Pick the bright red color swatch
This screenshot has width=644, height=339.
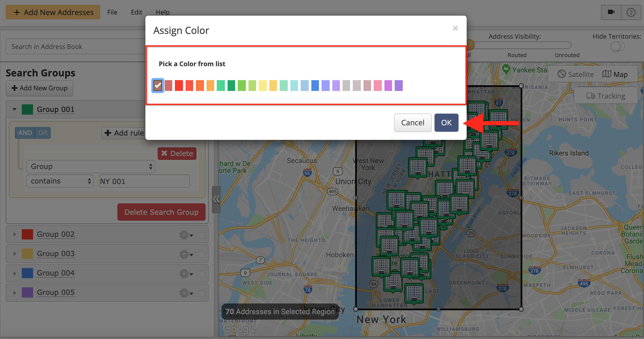coord(179,86)
